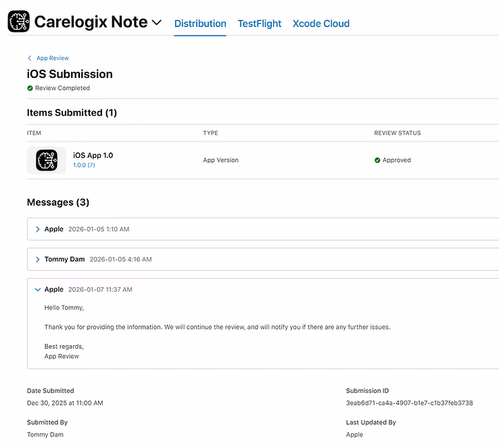The width and height of the screenshot is (499, 448).
Task: Click the iOS App 1.0 item thumbnail
Action: point(47,160)
